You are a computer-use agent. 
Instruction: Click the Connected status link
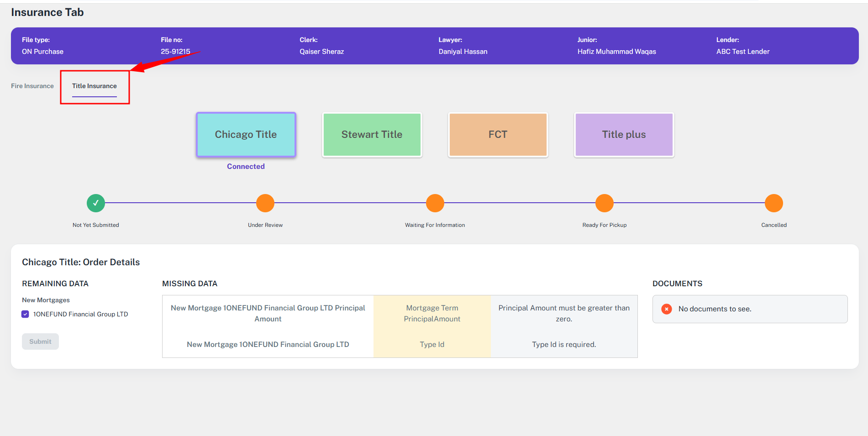pos(246,167)
